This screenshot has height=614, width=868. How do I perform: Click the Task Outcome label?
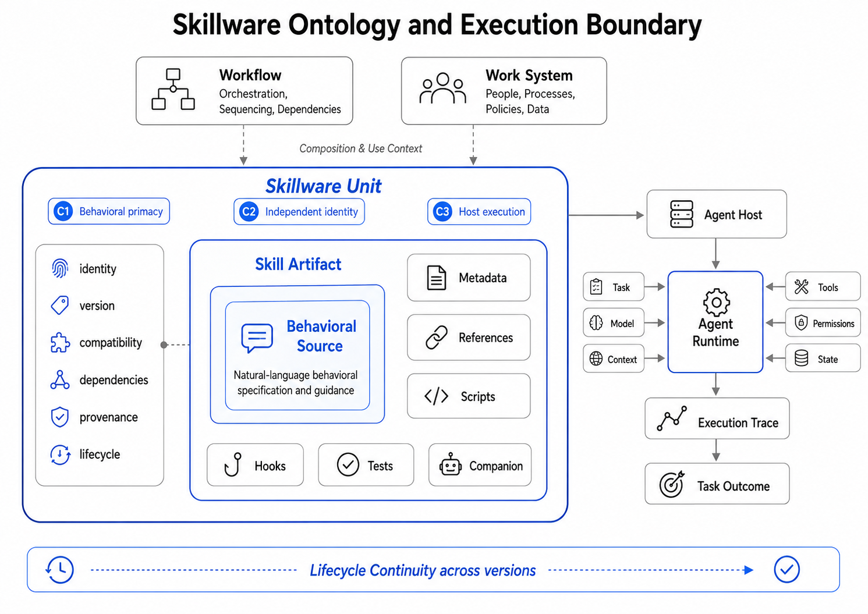734,486
